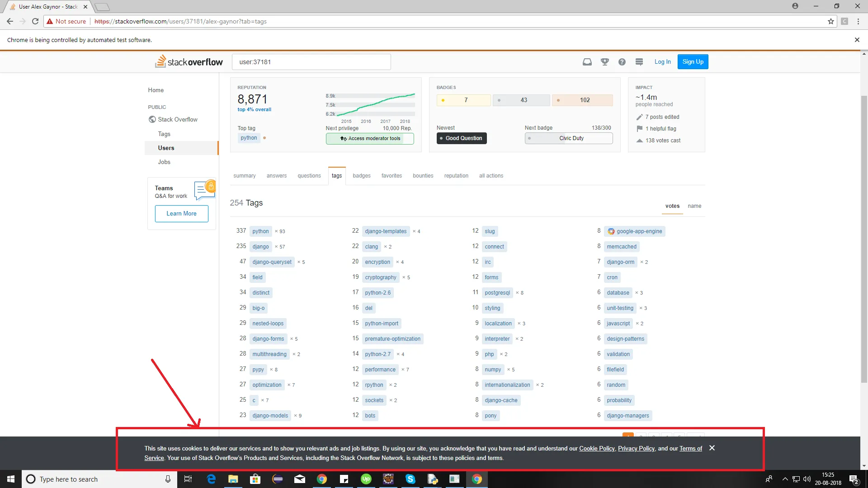Viewport: 868px width, 488px height.
Task: Sort tags by name
Action: pos(694,206)
